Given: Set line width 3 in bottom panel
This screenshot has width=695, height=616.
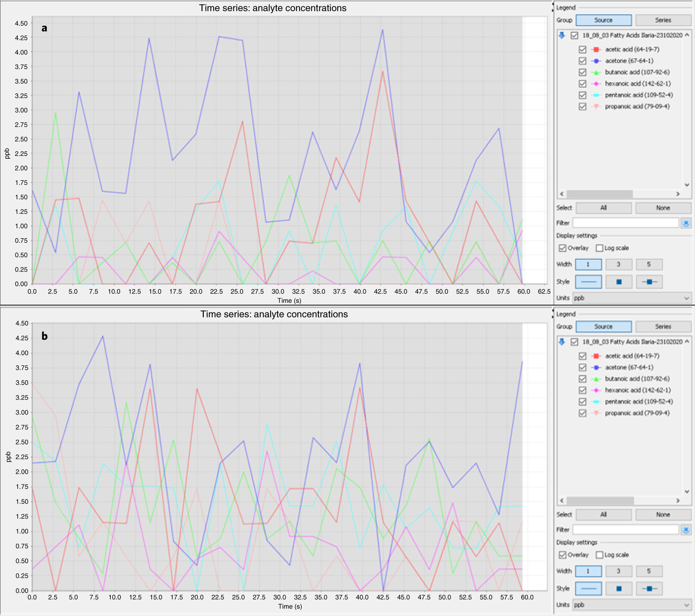Looking at the screenshot, I should (619, 571).
